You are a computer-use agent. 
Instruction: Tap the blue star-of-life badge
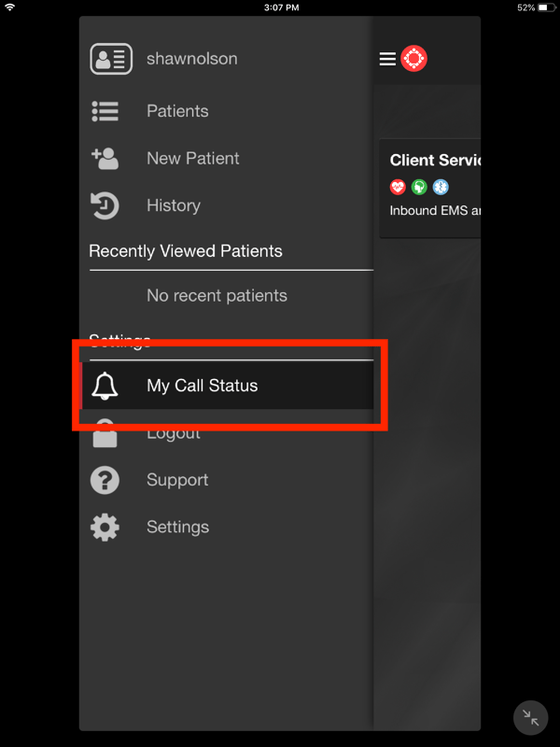coord(441,187)
